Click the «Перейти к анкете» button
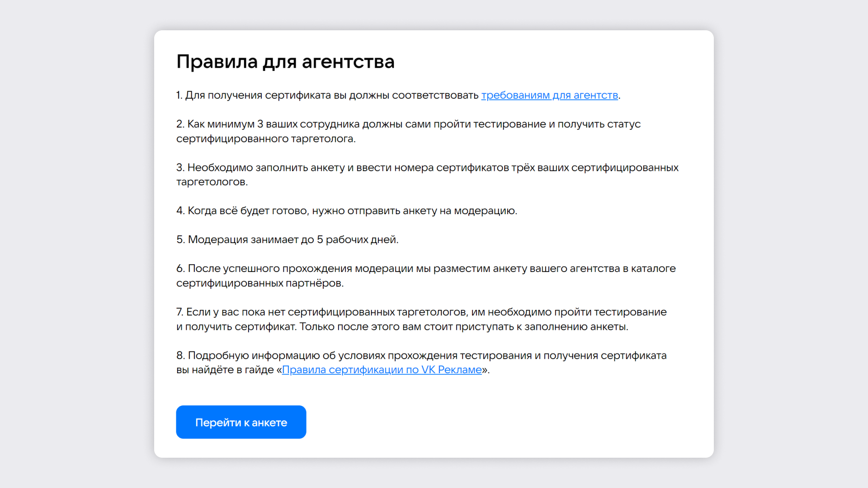 coord(241,422)
